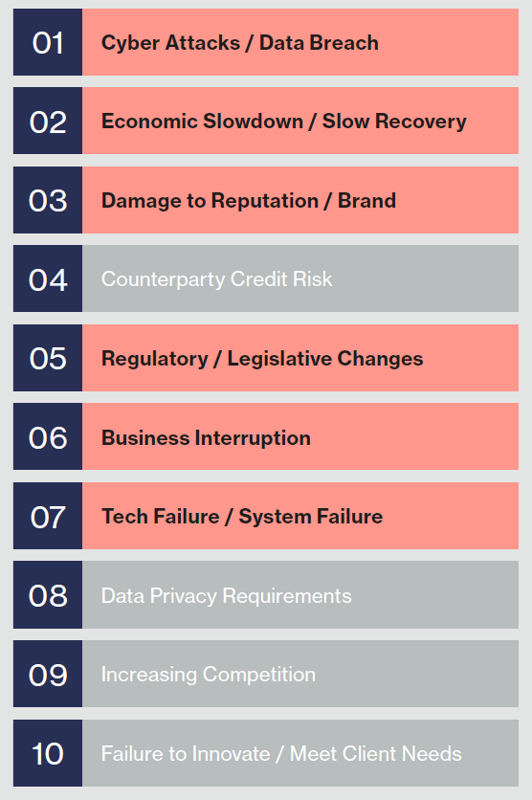Click the 08 rank number box
The height and width of the screenshot is (800, 532).
(x=48, y=595)
